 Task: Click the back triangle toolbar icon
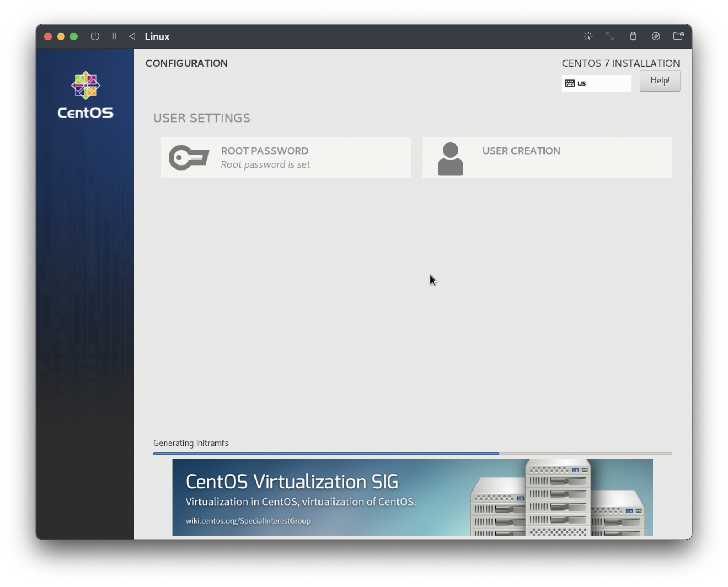click(x=132, y=36)
